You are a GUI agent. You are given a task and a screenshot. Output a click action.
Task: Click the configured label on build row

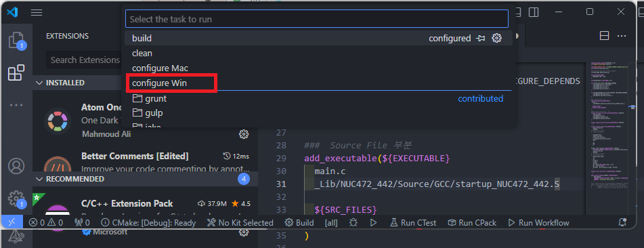point(450,38)
